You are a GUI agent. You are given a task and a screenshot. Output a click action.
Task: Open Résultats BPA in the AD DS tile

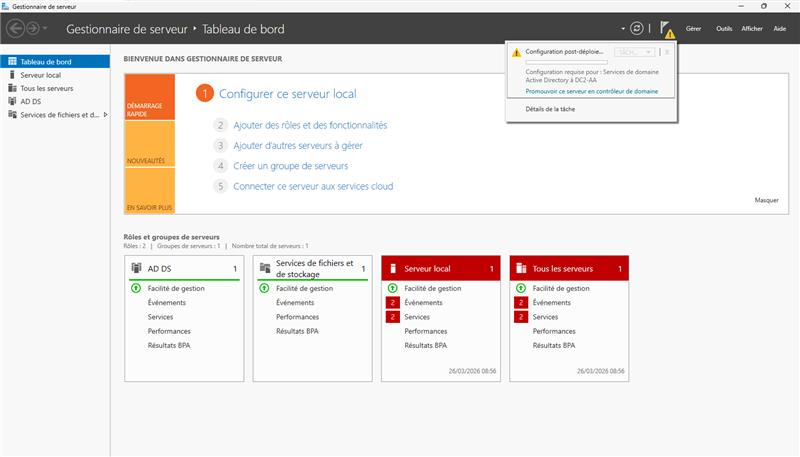point(169,345)
